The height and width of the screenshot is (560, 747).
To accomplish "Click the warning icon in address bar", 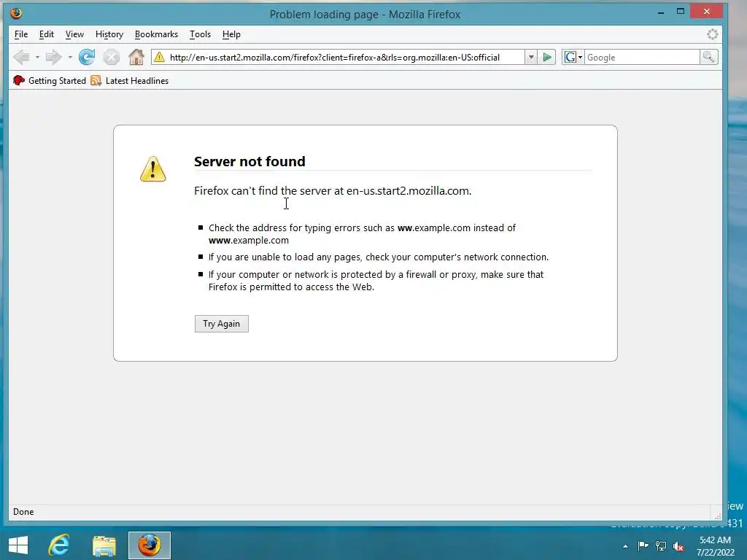I will (x=159, y=57).
